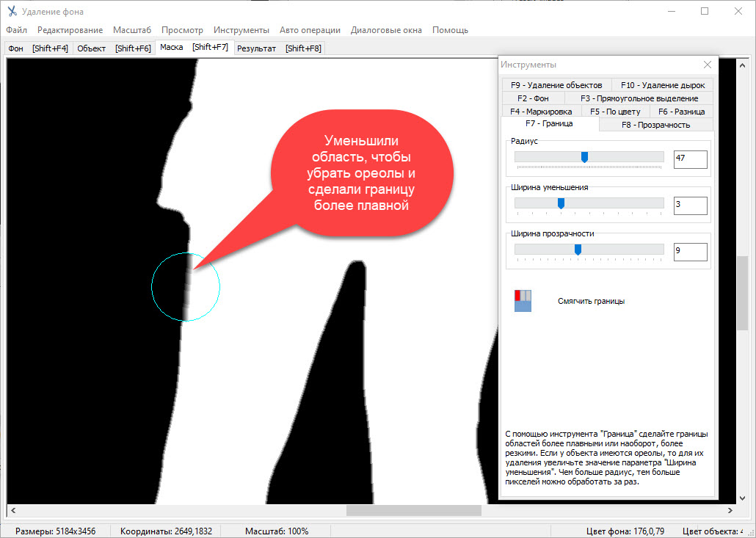The image size is (756, 538).
Task: Click the Инструменты panel title
Action: point(528,65)
